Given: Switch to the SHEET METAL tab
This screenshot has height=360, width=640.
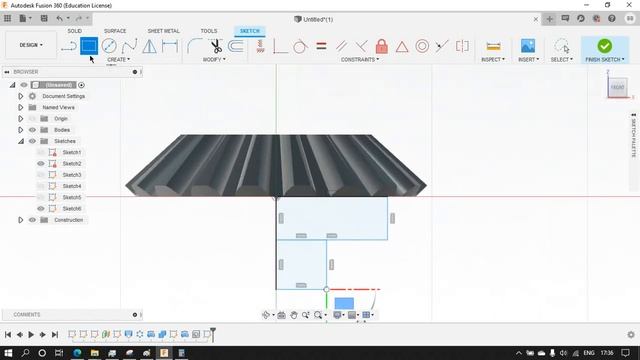Looking at the screenshot, I should 163,31.
